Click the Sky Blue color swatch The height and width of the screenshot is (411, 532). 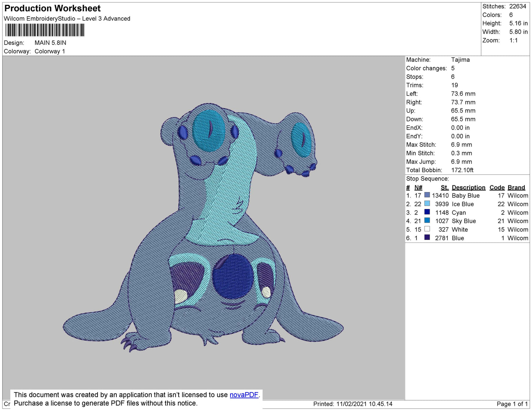point(427,220)
